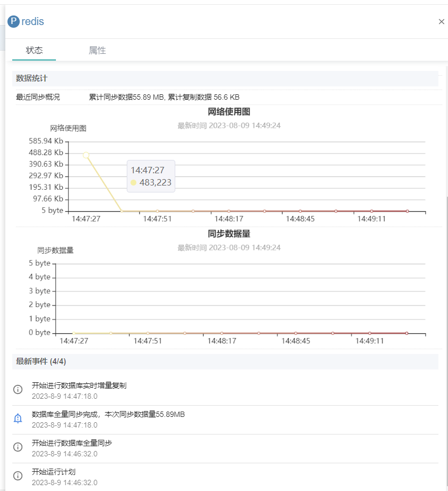Screen dimensions: 448x491
Task: Click the bell notification icon for 数据库全量同步完成 event
Action: point(18,418)
